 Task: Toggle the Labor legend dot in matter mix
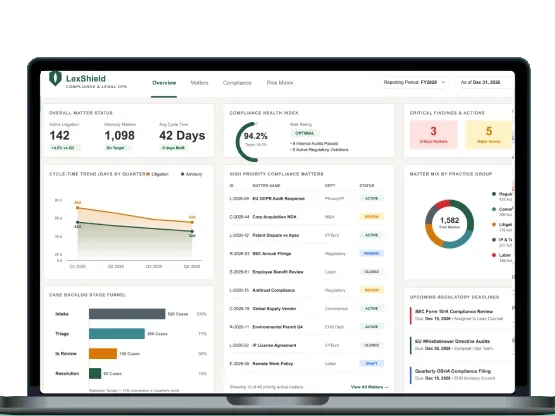pyautogui.click(x=494, y=255)
